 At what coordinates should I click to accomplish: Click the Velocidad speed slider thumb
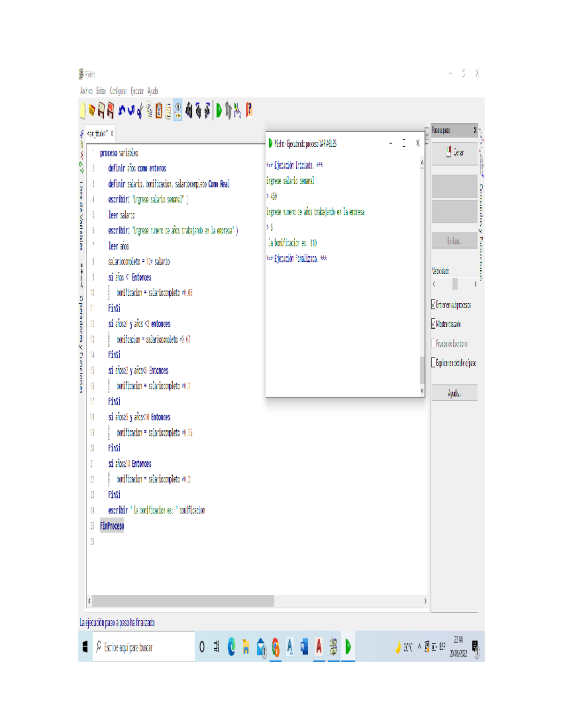click(x=455, y=284)
